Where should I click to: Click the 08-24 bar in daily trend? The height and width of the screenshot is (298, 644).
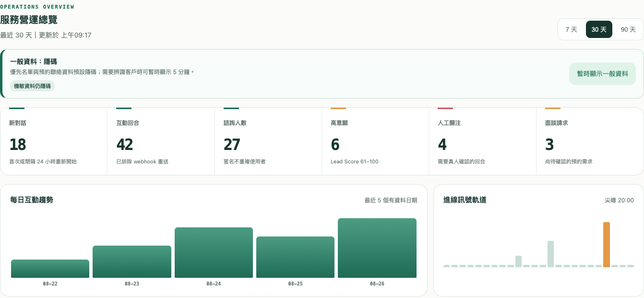(214, 253)
